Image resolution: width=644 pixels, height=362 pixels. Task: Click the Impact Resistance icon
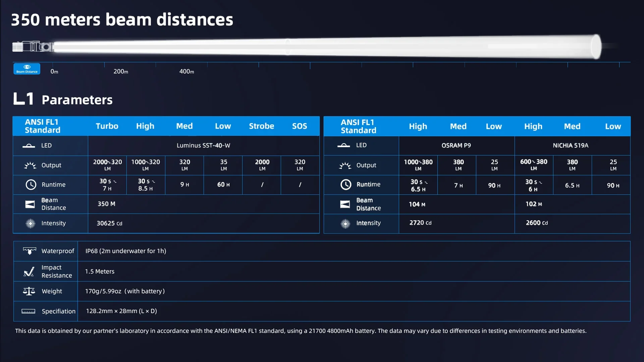(x=29, y=271)
